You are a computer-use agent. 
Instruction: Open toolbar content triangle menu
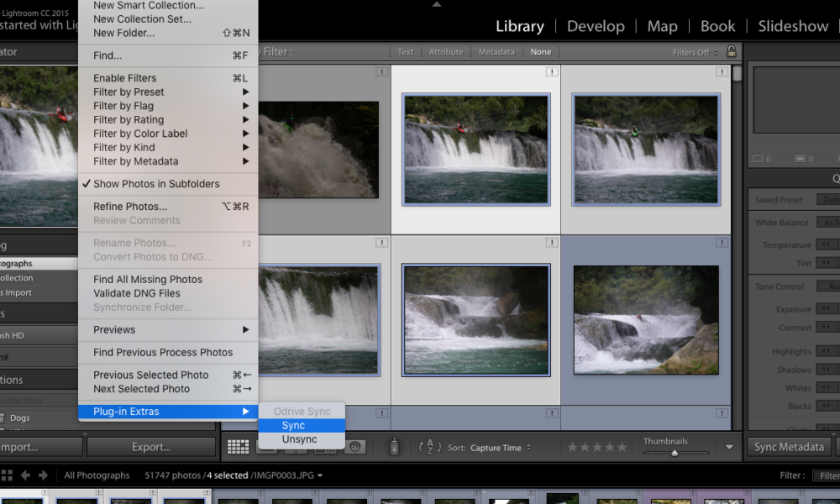pyautogui.click(x=729, y=447)
